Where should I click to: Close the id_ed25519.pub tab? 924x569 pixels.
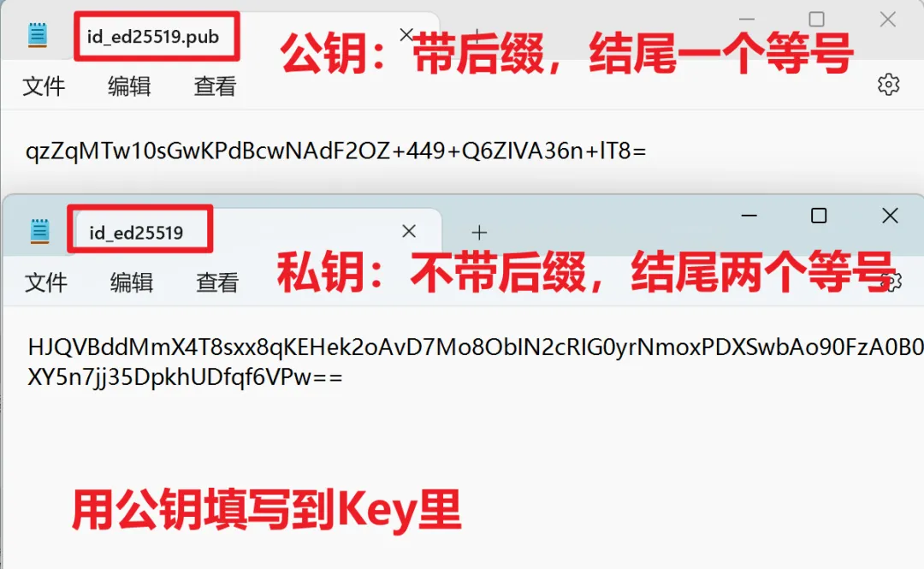(406, 35)
